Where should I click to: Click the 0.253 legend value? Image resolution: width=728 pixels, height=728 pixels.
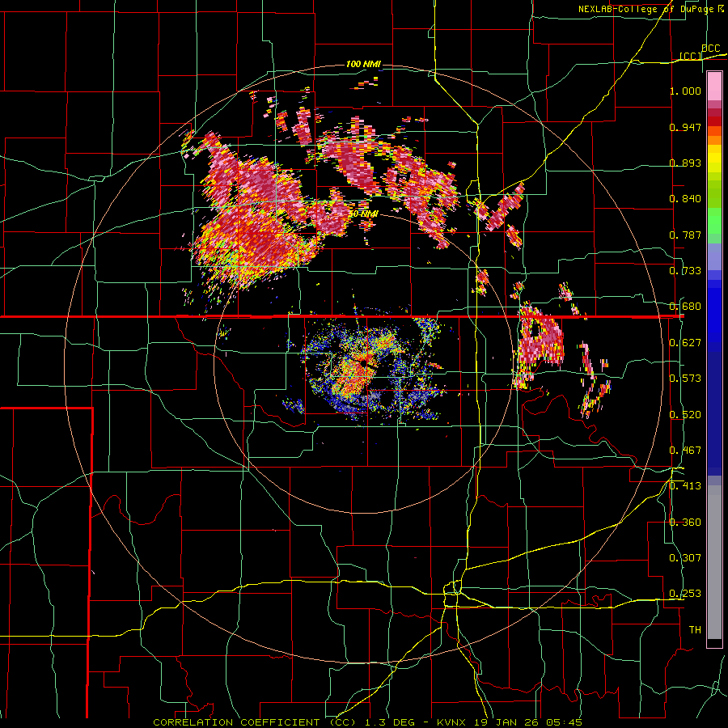[685, 594]
